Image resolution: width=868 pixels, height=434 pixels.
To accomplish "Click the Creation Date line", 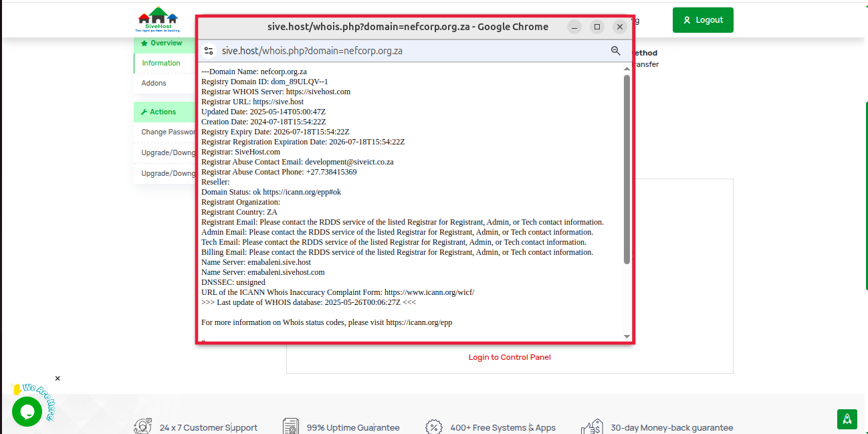I will click(x=263, y=122).
